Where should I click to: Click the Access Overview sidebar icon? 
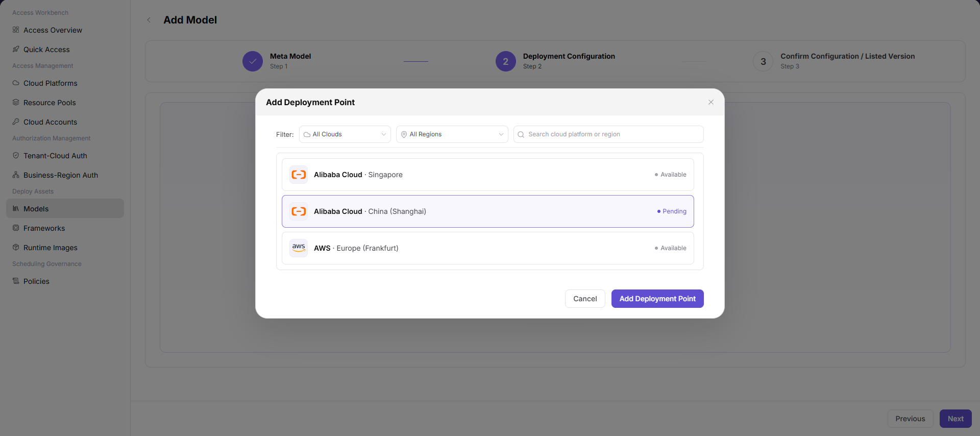pyautogui.click(x=16, y=30)
